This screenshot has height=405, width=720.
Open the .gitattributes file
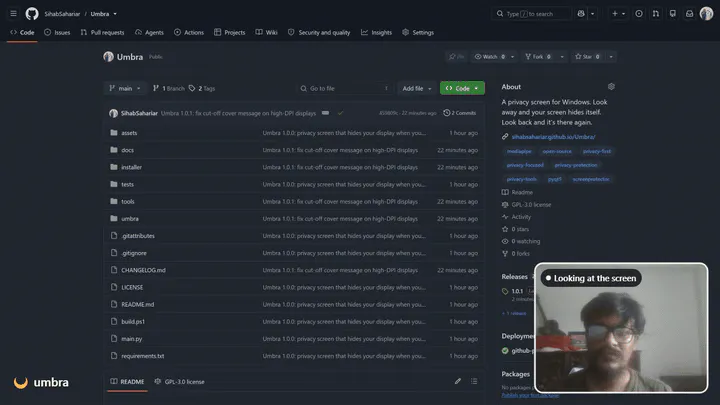(138, 236)
